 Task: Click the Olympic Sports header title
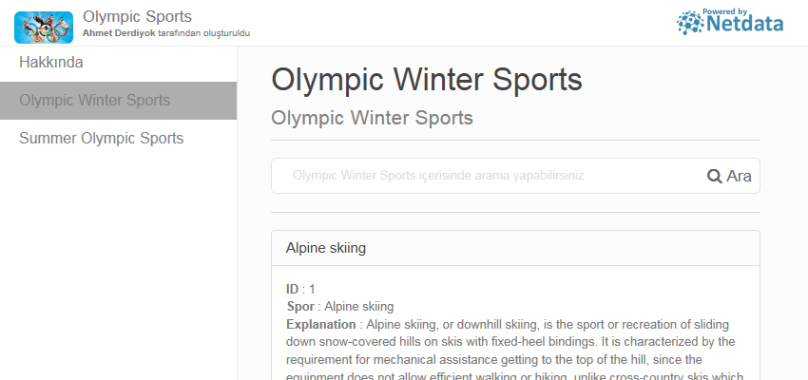click(137, 16)
